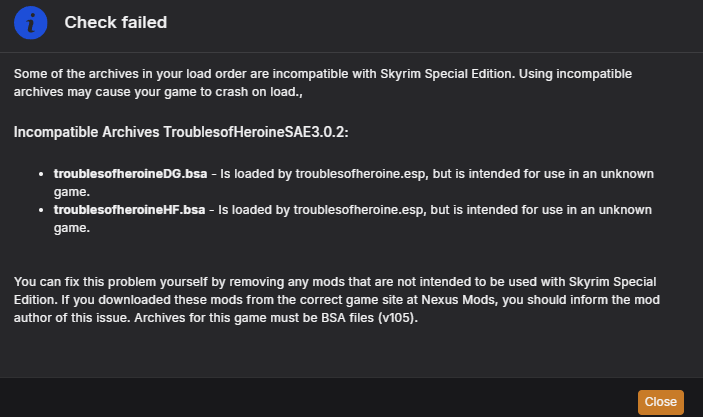Image resolution: width=703 pixels, height=417 pixels.
Task: Click the "Check failed" dialog title
Action: point(116,22)
